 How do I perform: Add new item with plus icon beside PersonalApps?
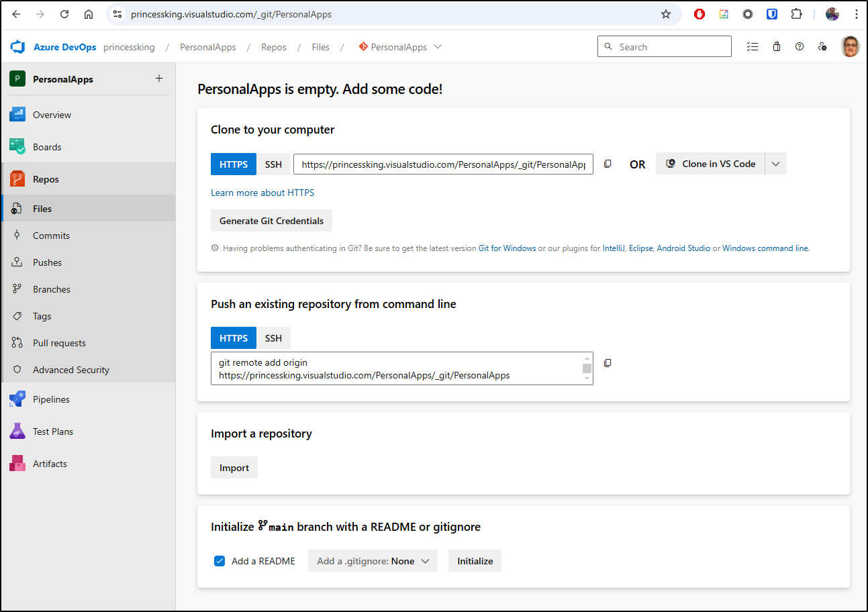point(159,79)
